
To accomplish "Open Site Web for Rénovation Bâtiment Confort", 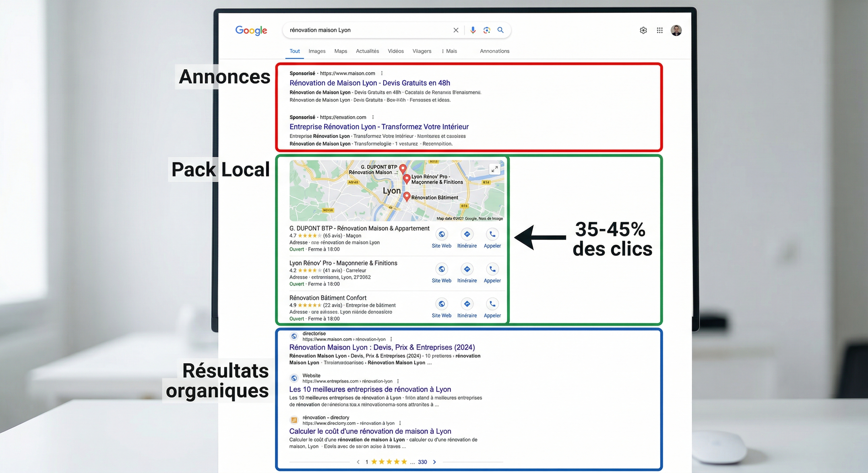I will coord(441,304).
